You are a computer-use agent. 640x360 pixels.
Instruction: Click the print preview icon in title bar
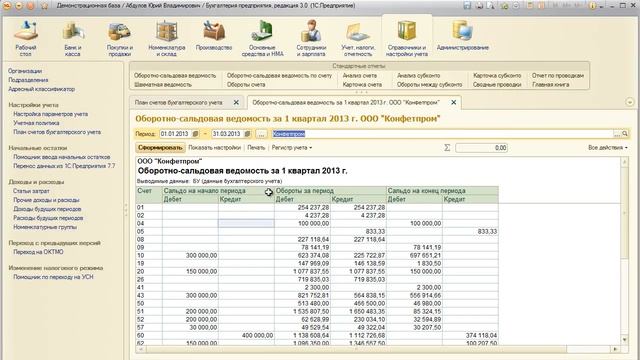pyautogui.click(x=491, y=6)
